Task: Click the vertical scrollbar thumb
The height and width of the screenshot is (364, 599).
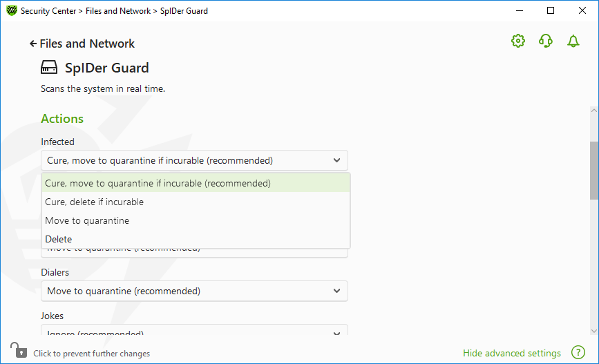Action: pos(594,171)
